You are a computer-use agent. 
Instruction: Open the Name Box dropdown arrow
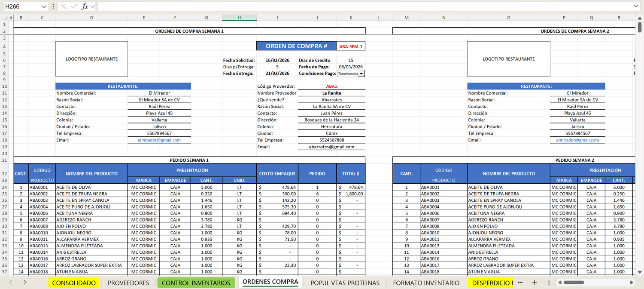pos(44,6)
